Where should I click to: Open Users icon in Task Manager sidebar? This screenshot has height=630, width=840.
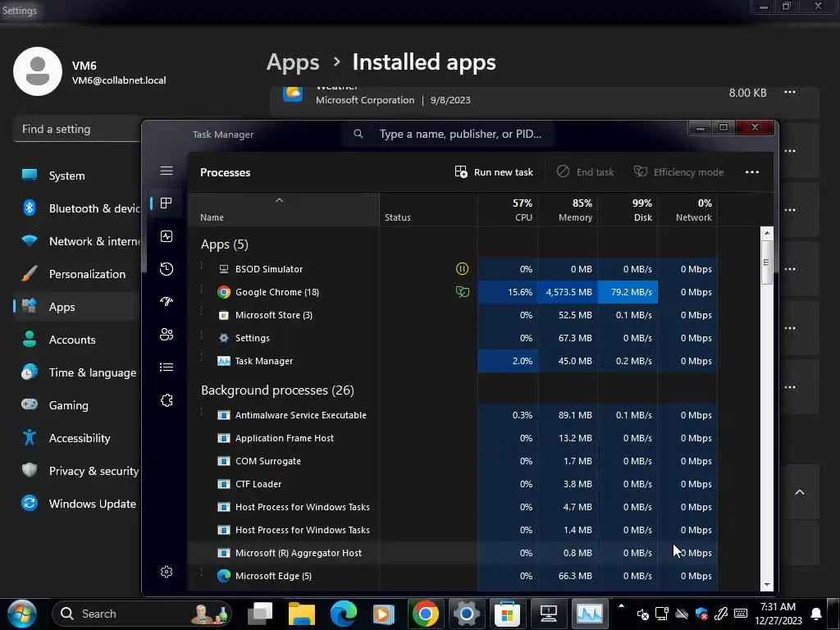166,335
